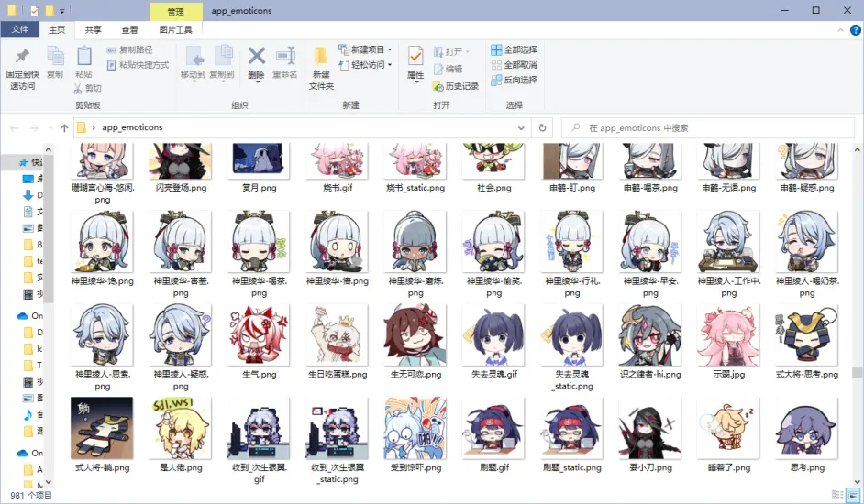Select file name 睡着了.png
The height and width of the screenshot is (504, 864).
[x=729, y=467]
